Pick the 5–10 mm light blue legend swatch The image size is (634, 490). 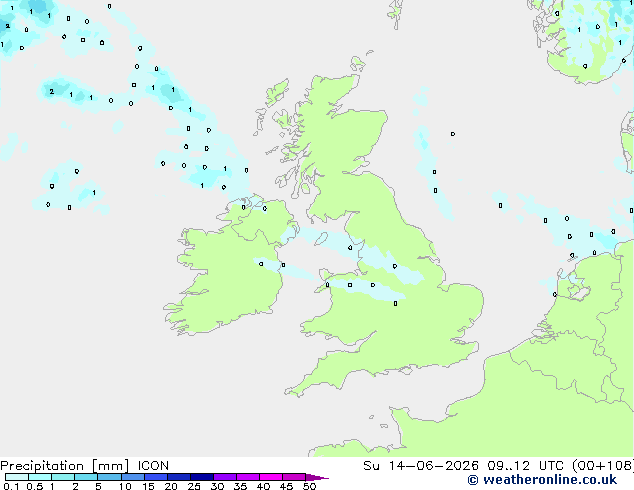[x=109, y=477]
